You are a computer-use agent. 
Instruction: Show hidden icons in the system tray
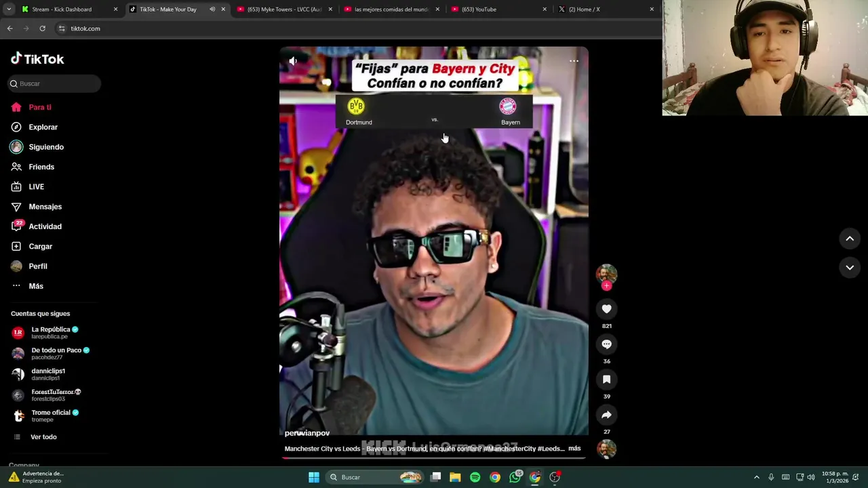pos(757,477)
